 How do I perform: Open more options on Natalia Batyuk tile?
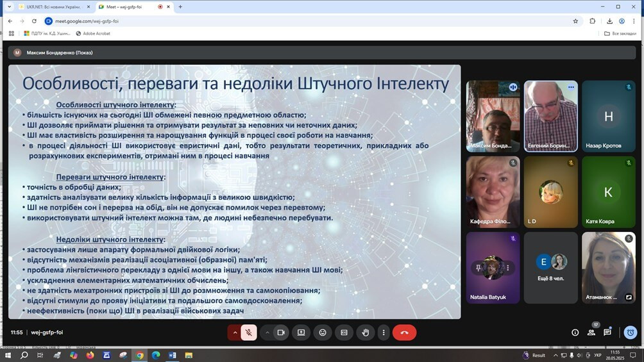click(x=508, y=268)
